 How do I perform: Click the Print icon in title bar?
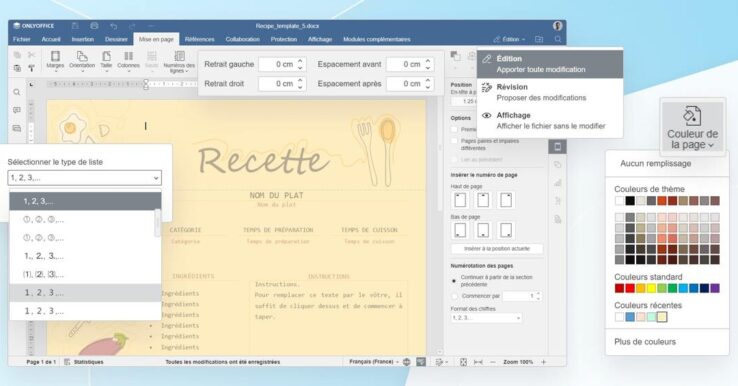tap(94, 26)
